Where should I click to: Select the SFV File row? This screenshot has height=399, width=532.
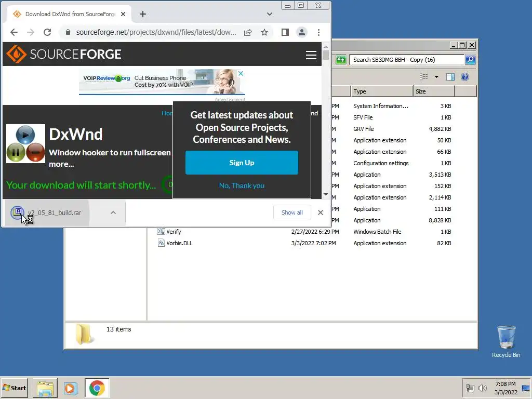(402, 117)
